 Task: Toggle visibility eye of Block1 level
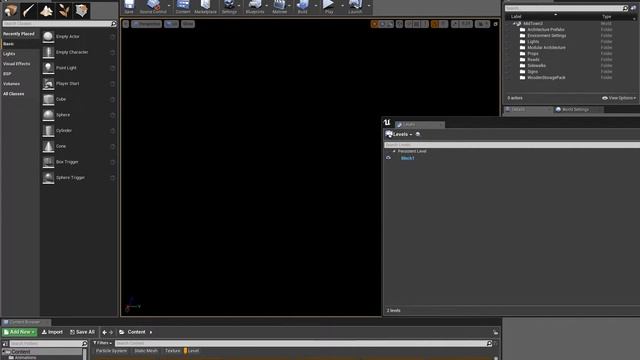pyautogui.click(x=388, y=158)
